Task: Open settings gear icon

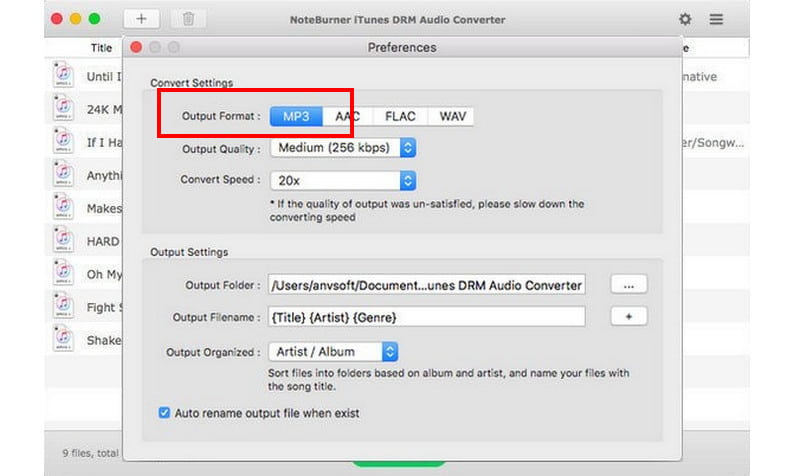Action: pos(685,19)
